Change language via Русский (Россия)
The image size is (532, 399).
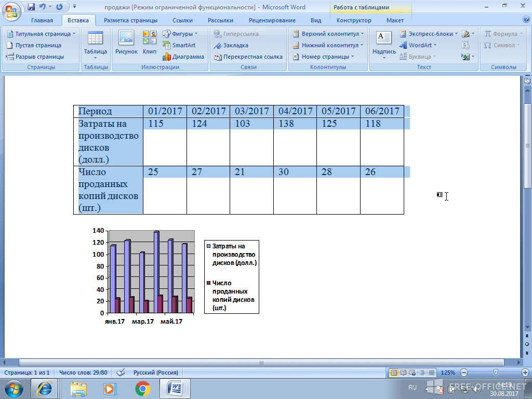click(156, 373)
